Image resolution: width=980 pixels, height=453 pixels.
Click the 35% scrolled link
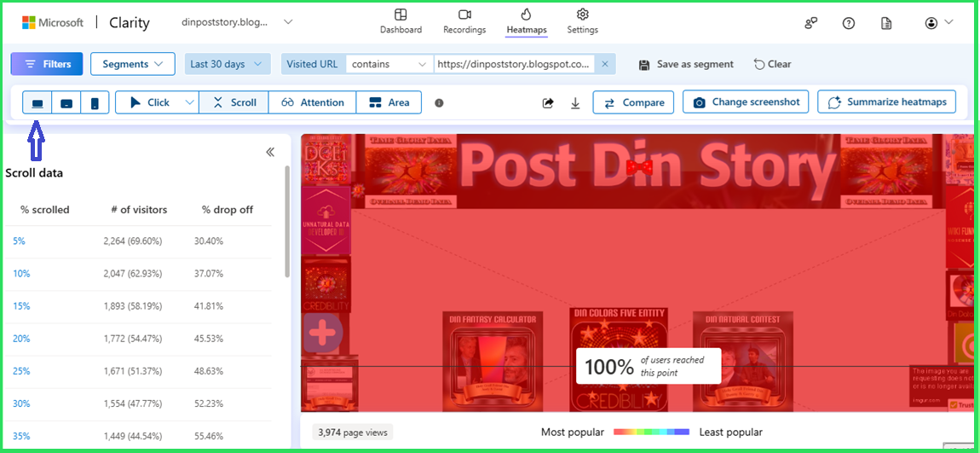21,436
